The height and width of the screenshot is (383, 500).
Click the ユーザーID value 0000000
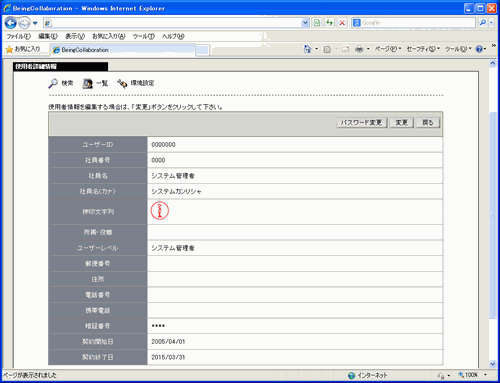[163, 145]
